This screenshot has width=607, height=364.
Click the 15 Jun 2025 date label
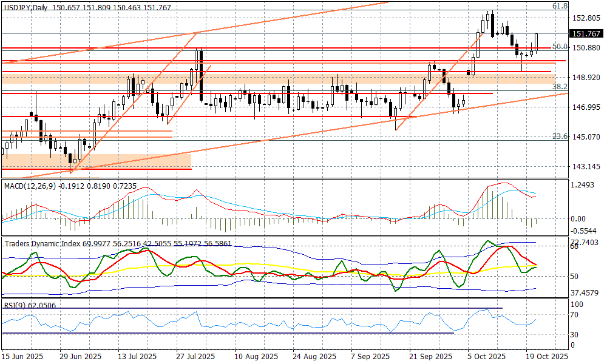coord(22,357)
